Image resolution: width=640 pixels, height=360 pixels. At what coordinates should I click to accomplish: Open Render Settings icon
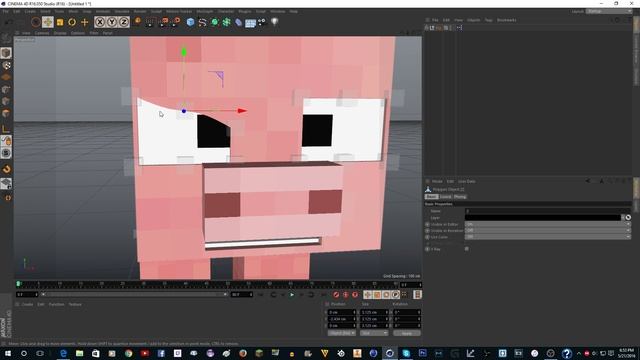coord(176,22)
